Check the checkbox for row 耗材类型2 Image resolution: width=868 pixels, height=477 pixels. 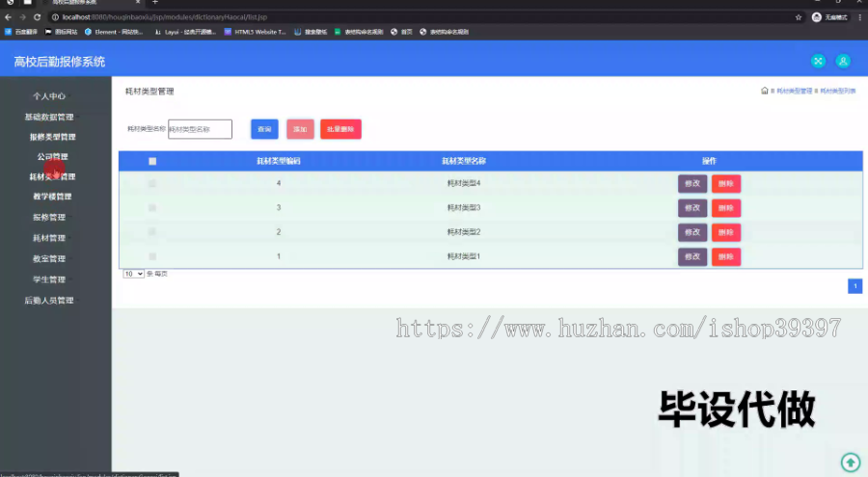click(x=152, y=232)
